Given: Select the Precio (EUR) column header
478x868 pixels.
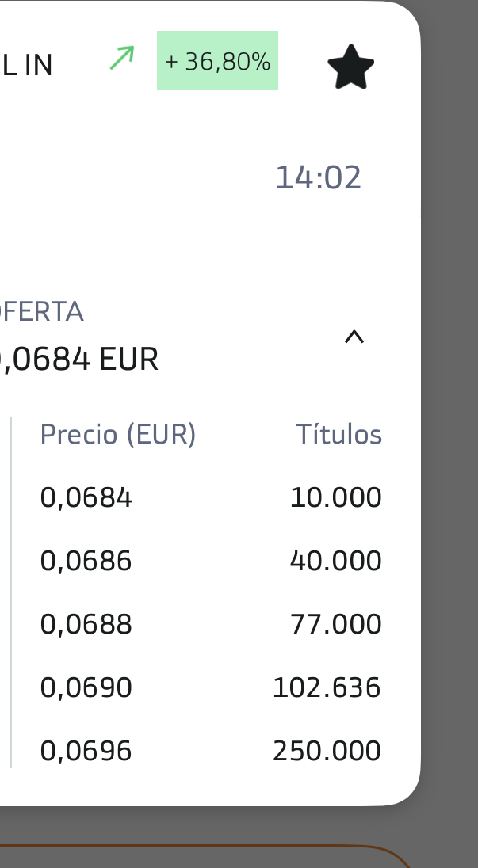Looking at the screenshot, I should pos(117,434).
